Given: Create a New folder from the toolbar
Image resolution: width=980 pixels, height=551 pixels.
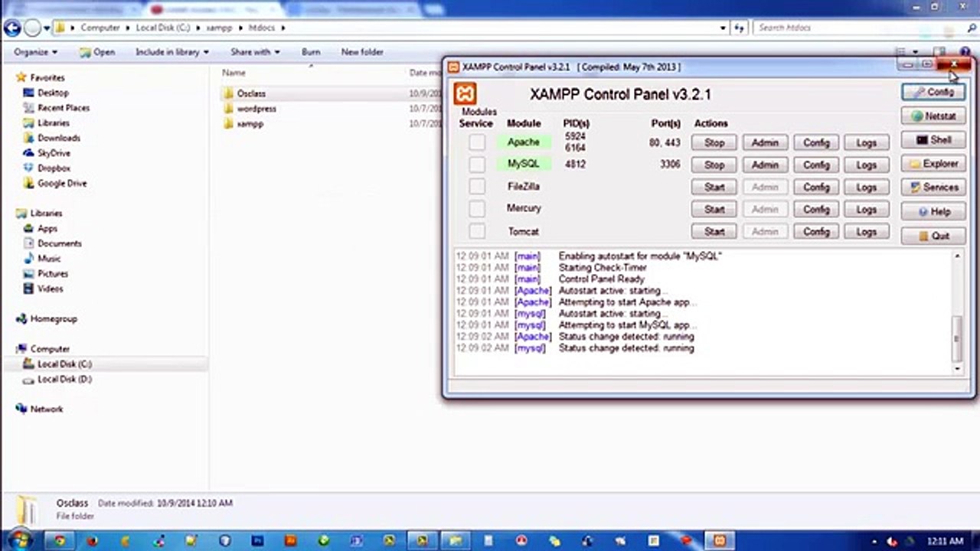Looking at the screenshot, I should coord(362,52).
